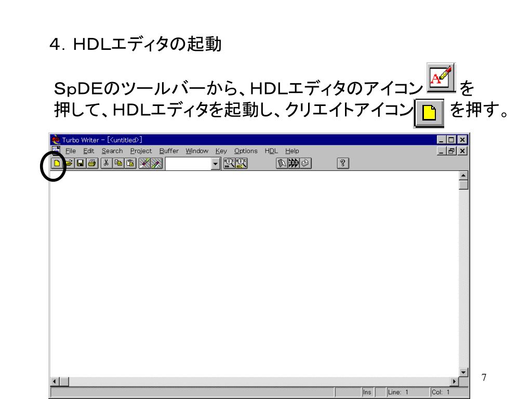This screenshot has height=399, width=532.
Task: Click the large yellow create icon in instructions
Action: (429, 113)
